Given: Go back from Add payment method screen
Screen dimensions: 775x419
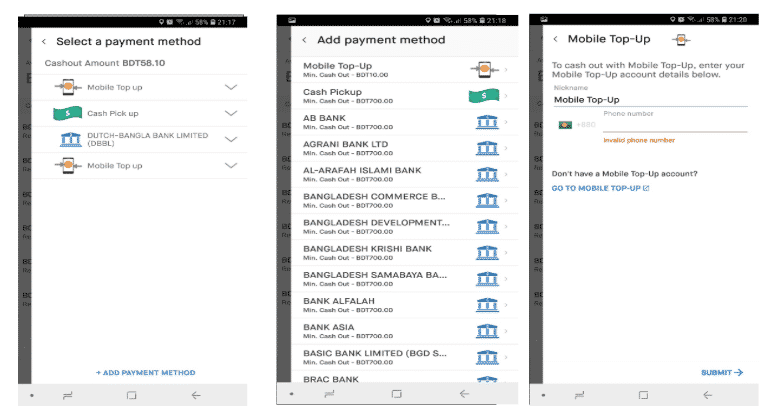Looking at the screenshot, I should pyautogui.click(x=304, y=40).
